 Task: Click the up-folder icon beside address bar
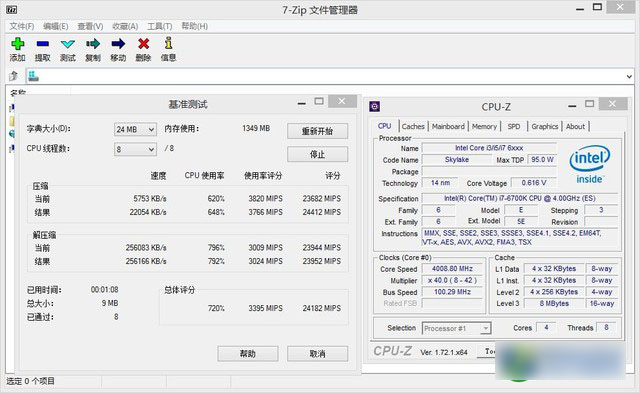pos(13,76)
